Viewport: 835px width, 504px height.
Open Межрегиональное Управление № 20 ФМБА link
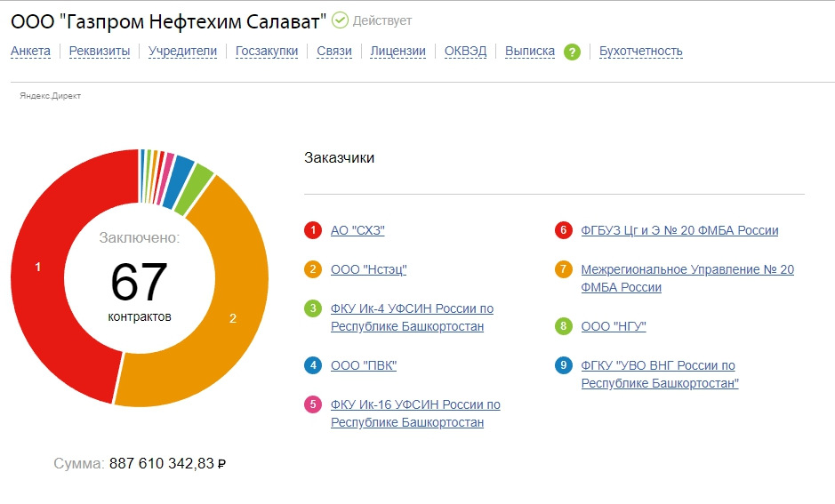(x=687, y=278)
